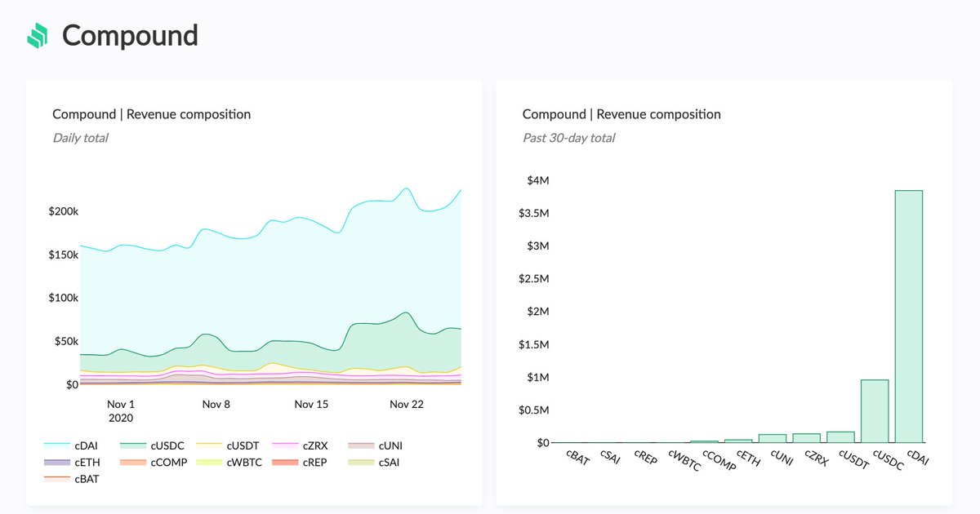Click the 'Nov 22' axis label
The width and height of the screenshot is (980, 514).
(407, 405)
